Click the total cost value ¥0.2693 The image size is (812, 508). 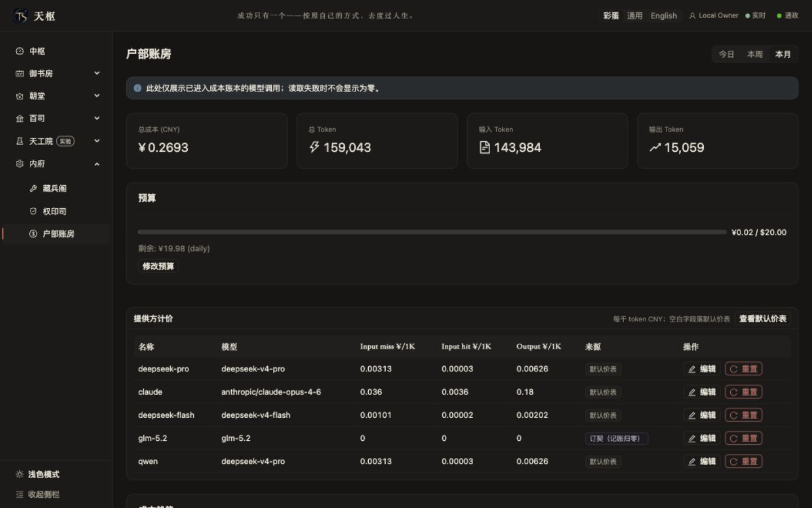[x=164, y=147]
